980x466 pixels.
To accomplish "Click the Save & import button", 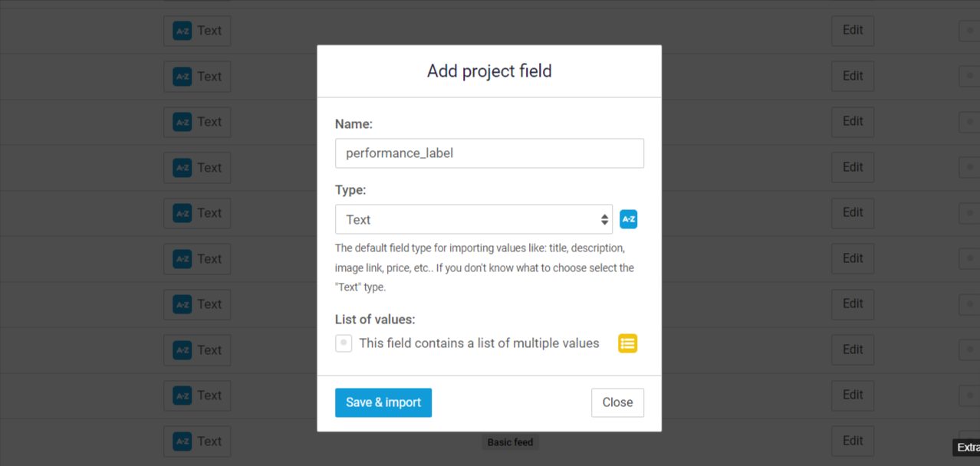I will tap(383, 402).
